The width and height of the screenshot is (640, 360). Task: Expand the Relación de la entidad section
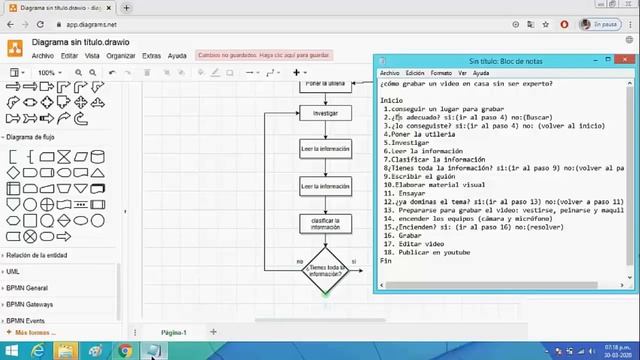(35, 256)
